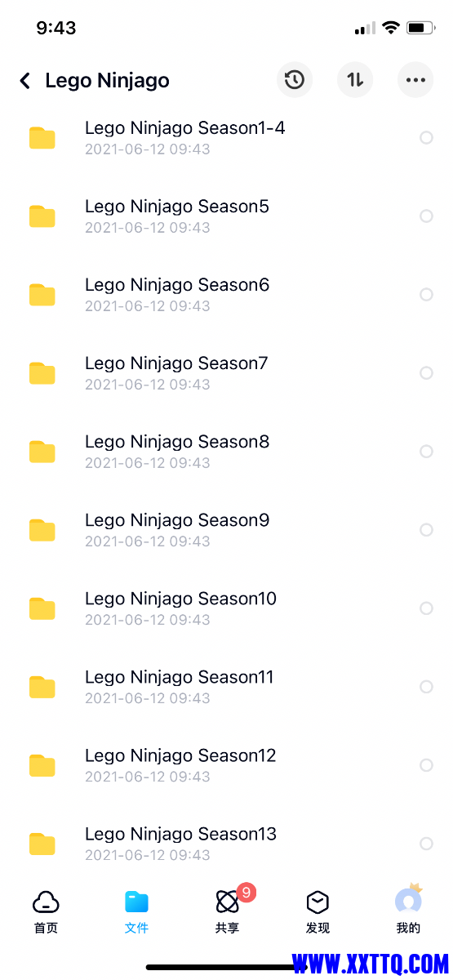Image resolution: width=453 pixels, height=980 pixels.
Task: Open the Lego Ninjago Season6 folder name
Action: (177, 285)
